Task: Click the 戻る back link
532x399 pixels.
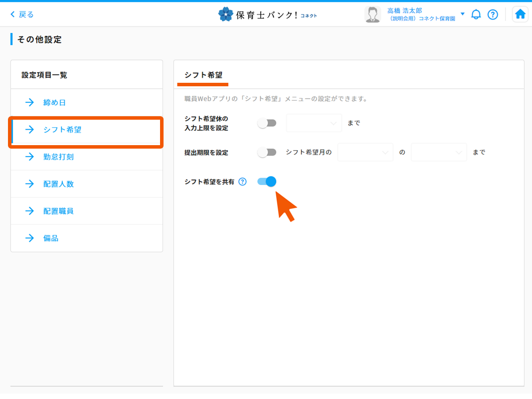Action: click(22, 14)
